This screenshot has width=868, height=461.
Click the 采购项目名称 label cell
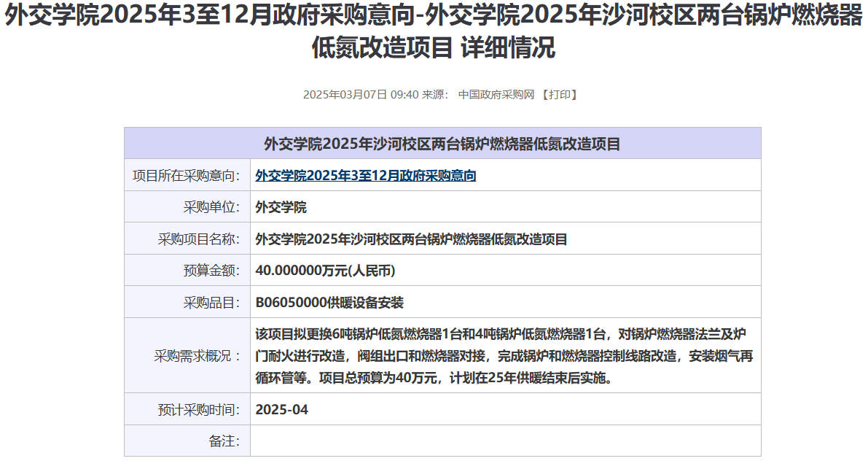click(x=199, y=239)
